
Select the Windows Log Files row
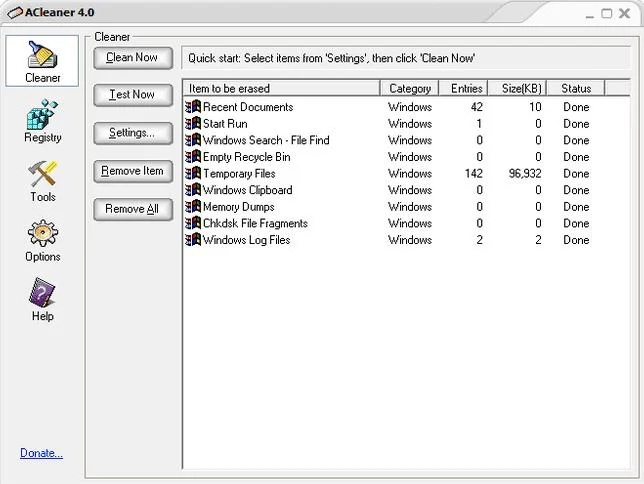(406, 240)
